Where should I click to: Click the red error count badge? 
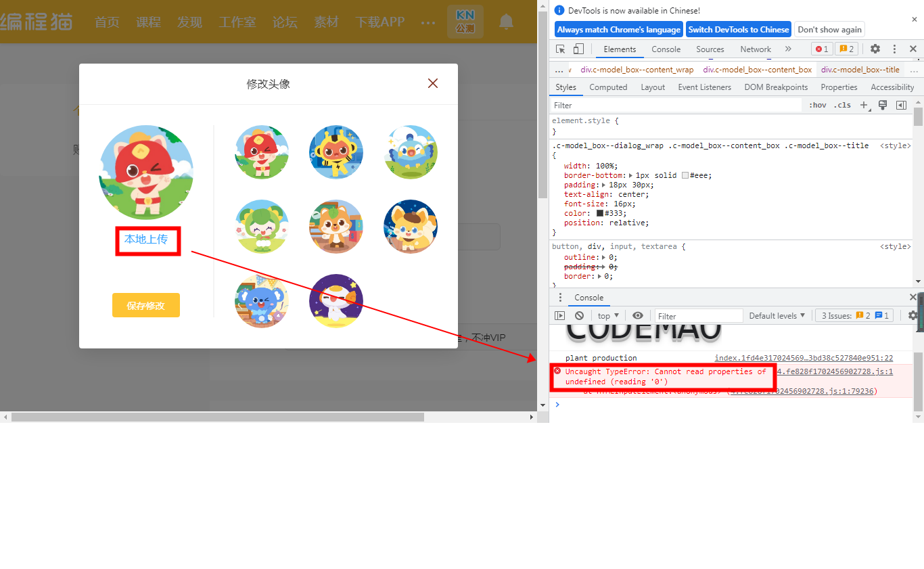(822, 49)
